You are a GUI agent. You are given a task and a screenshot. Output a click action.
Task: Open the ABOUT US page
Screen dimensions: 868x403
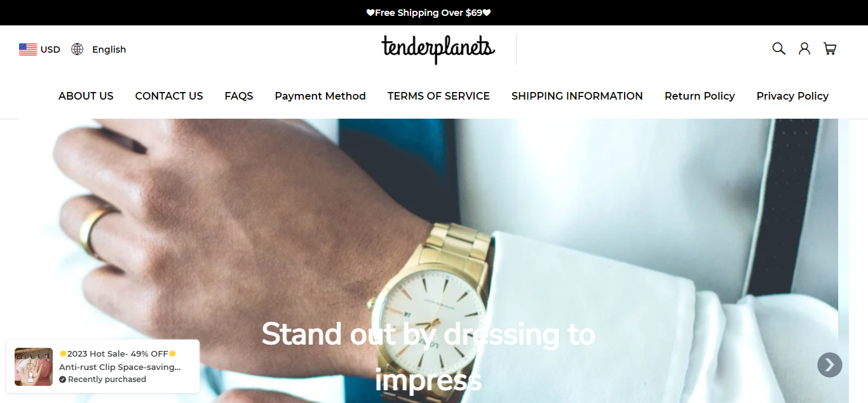tap(86, 96)
